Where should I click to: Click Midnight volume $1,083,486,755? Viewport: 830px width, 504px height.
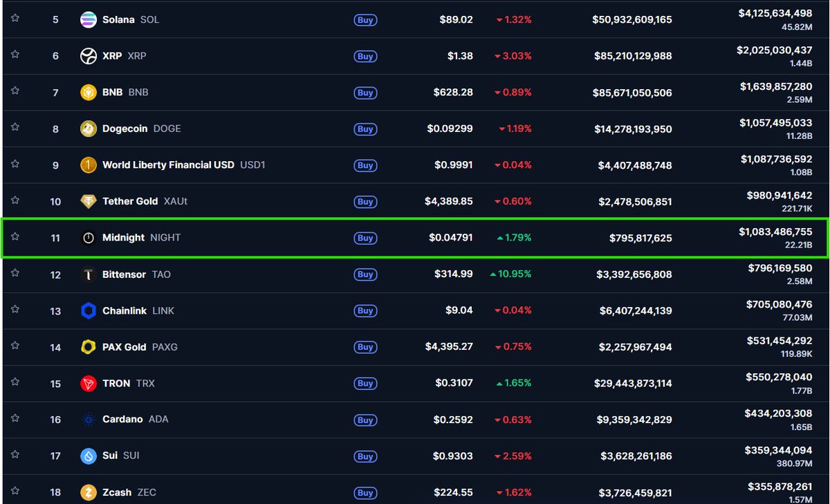pos(775,232)
